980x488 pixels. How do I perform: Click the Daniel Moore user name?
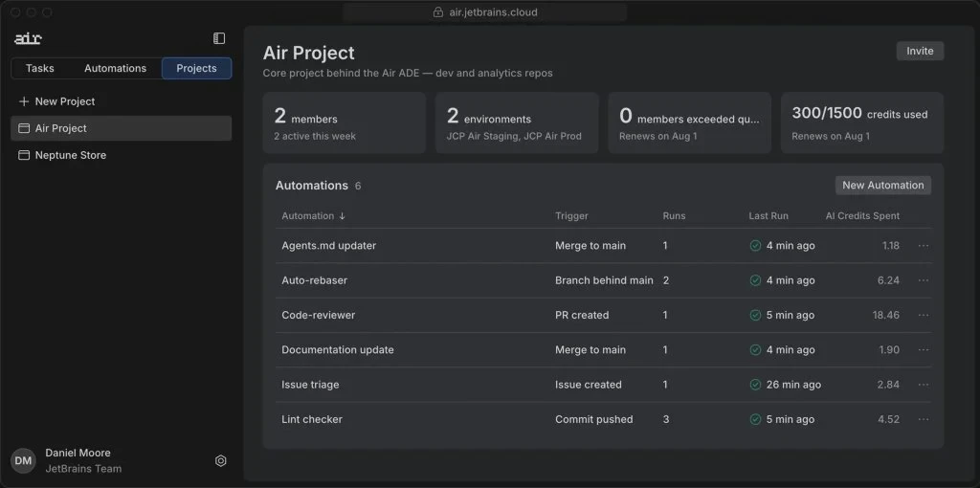tap(78, 453)
